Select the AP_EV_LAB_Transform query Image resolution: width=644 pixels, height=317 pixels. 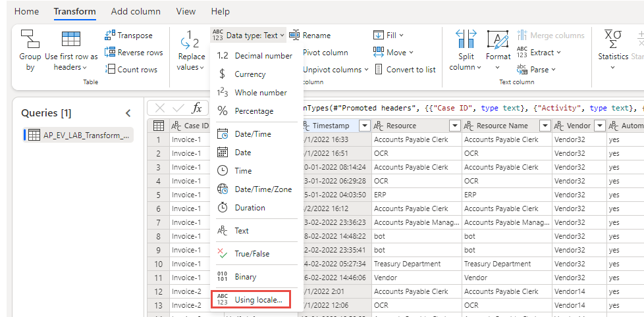click(78, 135)
